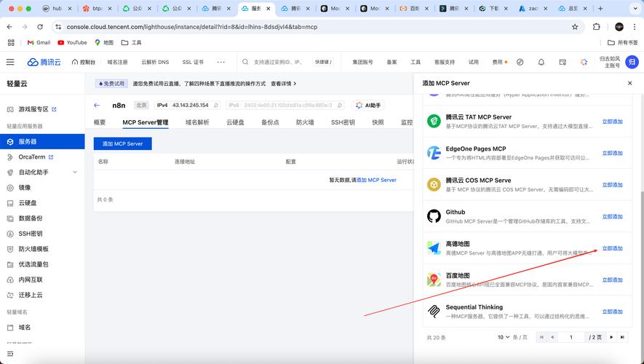Switch to the 防火墙 tab
Viewport: 644px width, 364px height.
(305, 122)
